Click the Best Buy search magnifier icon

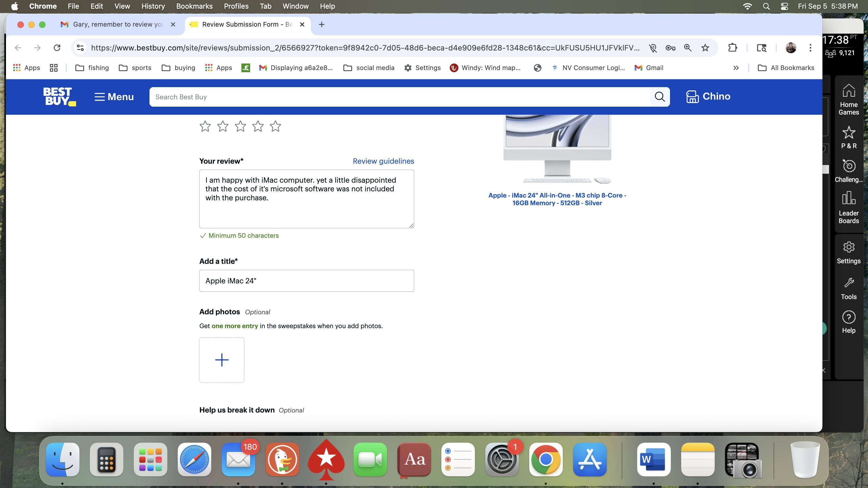tap(659, 97)
